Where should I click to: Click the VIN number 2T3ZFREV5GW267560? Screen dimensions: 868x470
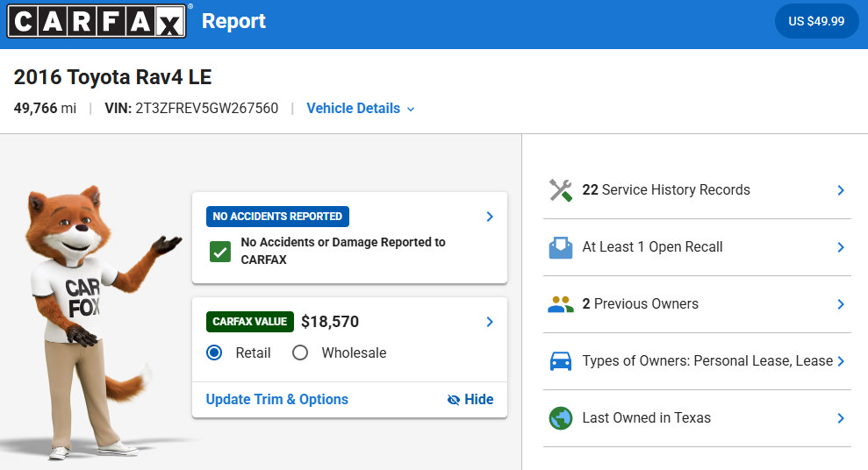206,108
